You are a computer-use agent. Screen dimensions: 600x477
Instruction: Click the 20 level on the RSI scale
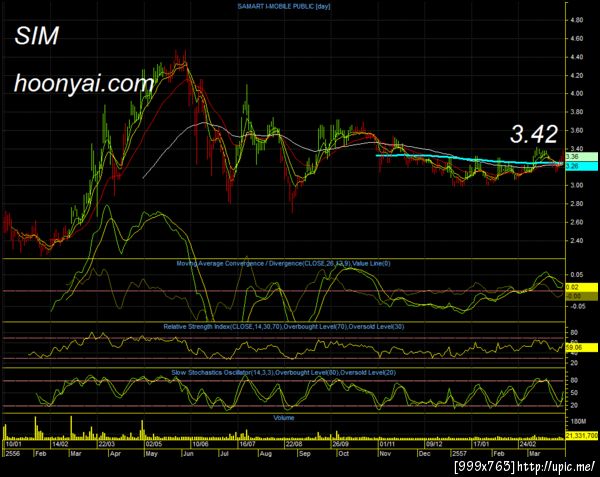(574, 363)
